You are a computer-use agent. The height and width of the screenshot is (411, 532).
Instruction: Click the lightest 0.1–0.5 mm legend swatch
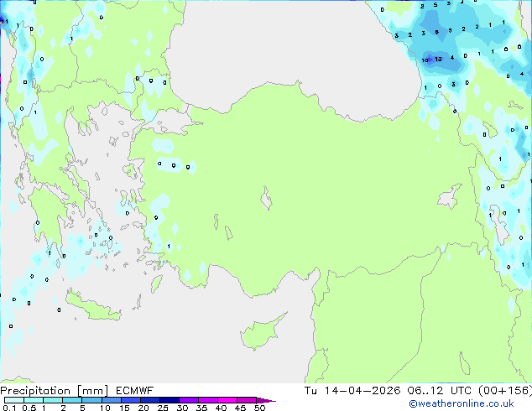click(14, 400)
